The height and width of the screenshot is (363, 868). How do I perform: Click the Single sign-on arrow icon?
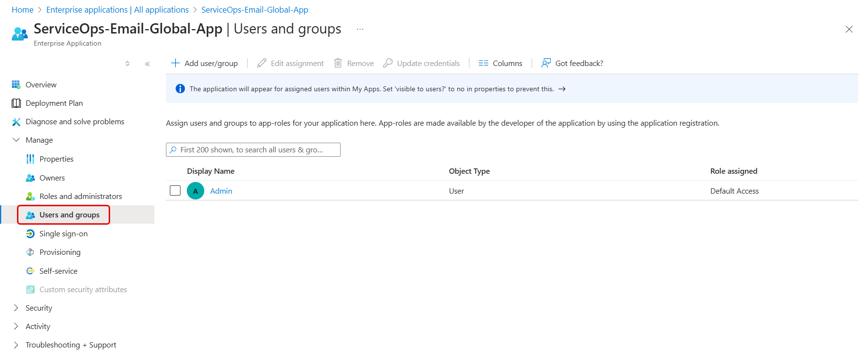pos(30,234)
